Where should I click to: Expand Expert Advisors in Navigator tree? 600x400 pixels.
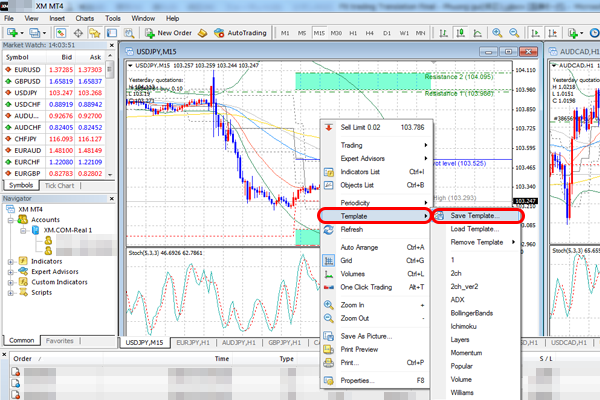point(11,272)
